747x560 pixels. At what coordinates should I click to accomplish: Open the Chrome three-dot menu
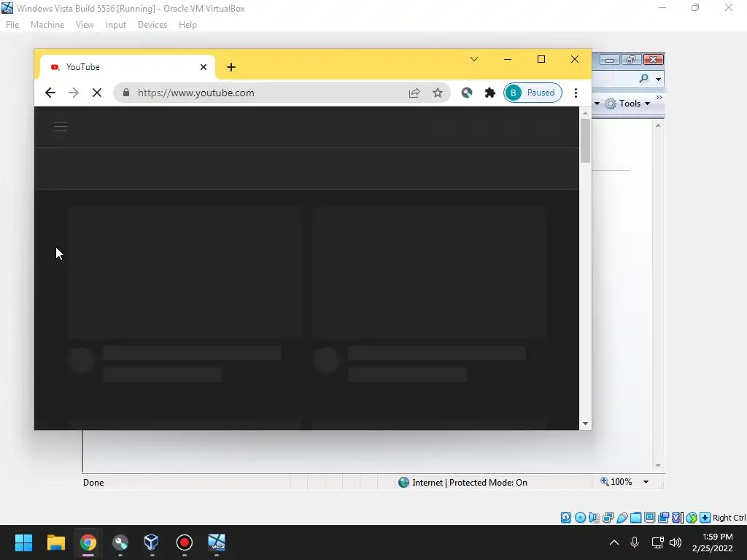click(x=576, y=93)
